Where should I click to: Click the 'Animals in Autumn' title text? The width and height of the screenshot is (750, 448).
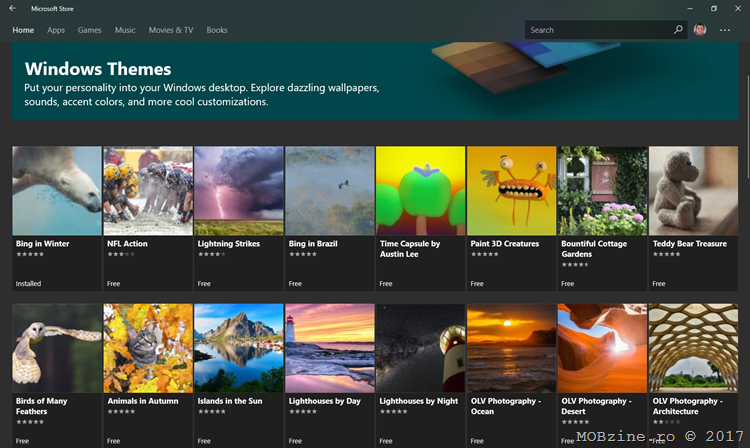143,401
